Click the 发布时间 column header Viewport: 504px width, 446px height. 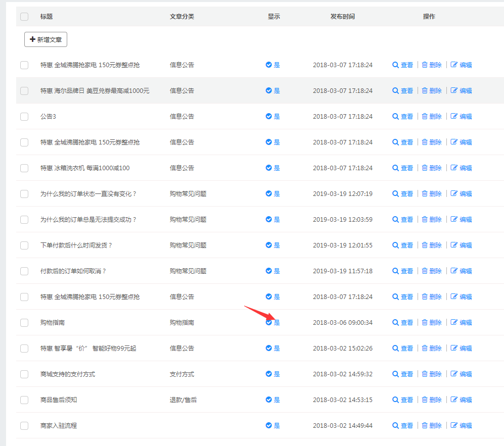343,16
